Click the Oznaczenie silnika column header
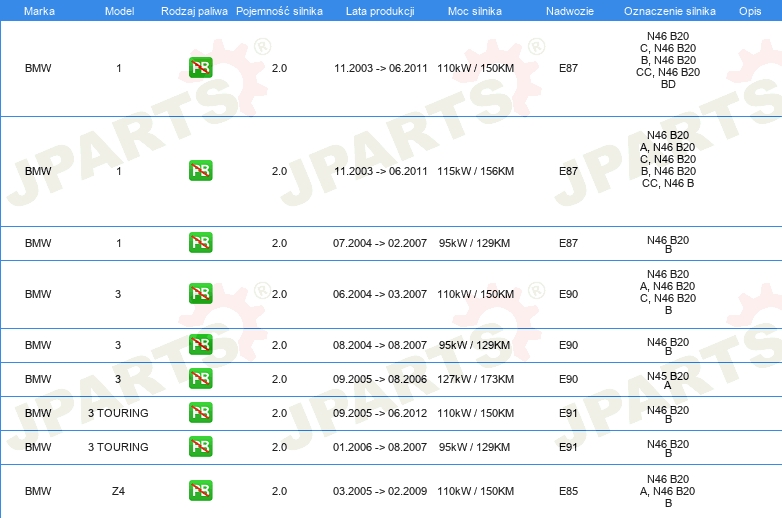Image resolution: width=782 pixels, height=518 pixels. click(670, 11)
